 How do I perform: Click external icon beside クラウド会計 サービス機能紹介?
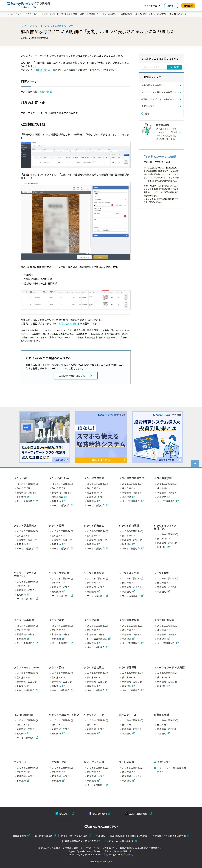pyautogui.click(x=37, y=501)
